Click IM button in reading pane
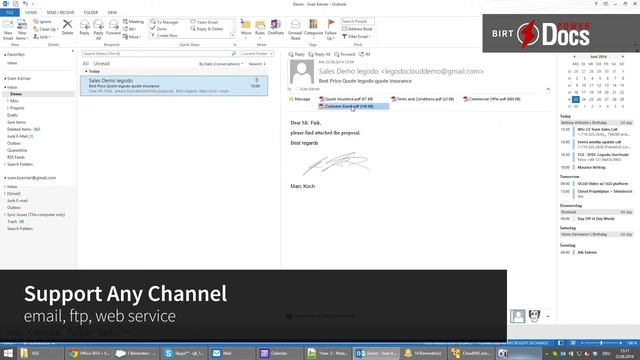The height and width of the screenshot is (360, 640). [364, 54]
